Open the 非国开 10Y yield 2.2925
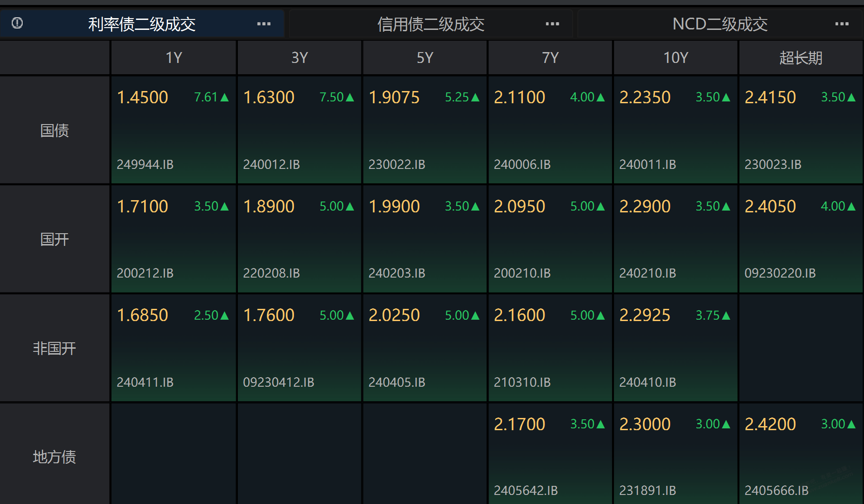 coord(645,315)
